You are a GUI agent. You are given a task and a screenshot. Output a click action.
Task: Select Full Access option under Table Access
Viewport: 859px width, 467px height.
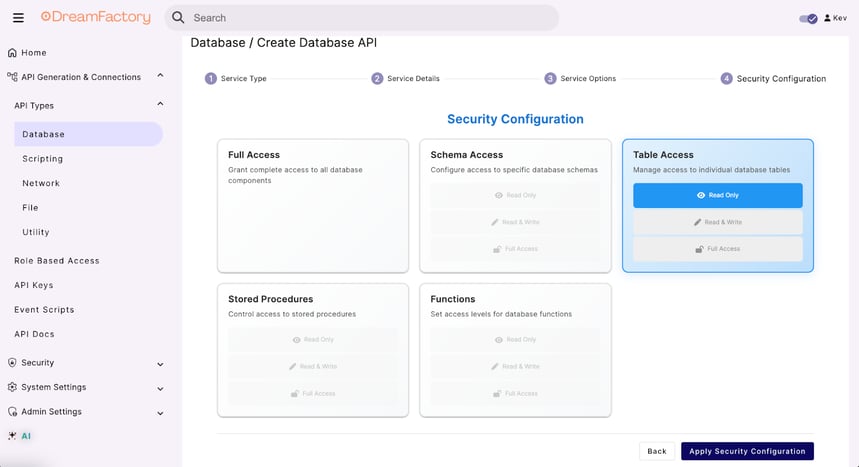pos(718,249)
